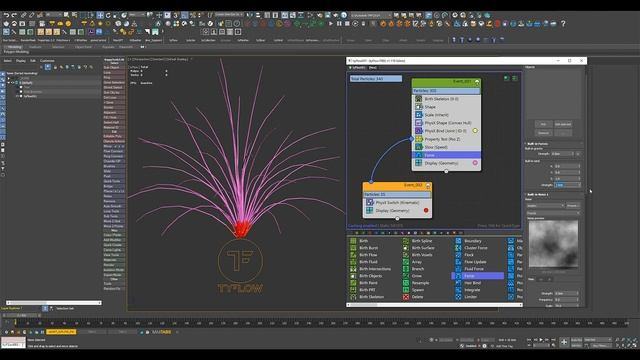Click the Redo arrow in main toolbar
Viewport: 640px width, 360px height.
(14, 16)
